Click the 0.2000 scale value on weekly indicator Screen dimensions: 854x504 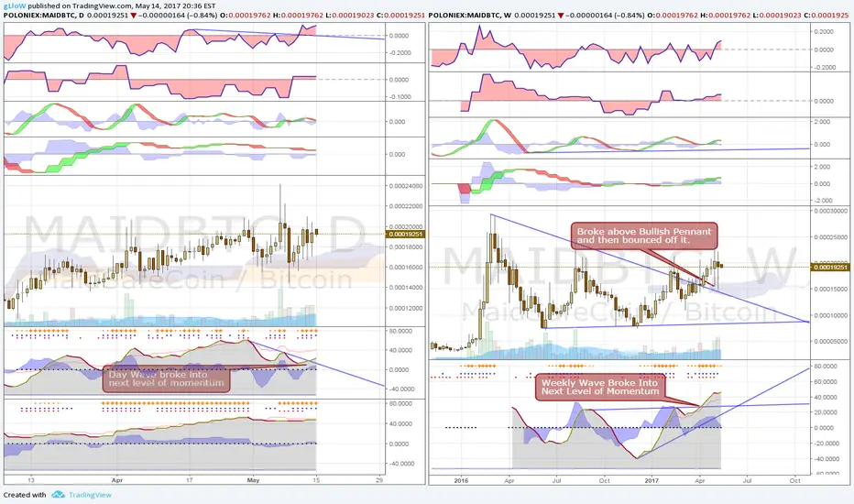tap(824, 31)
